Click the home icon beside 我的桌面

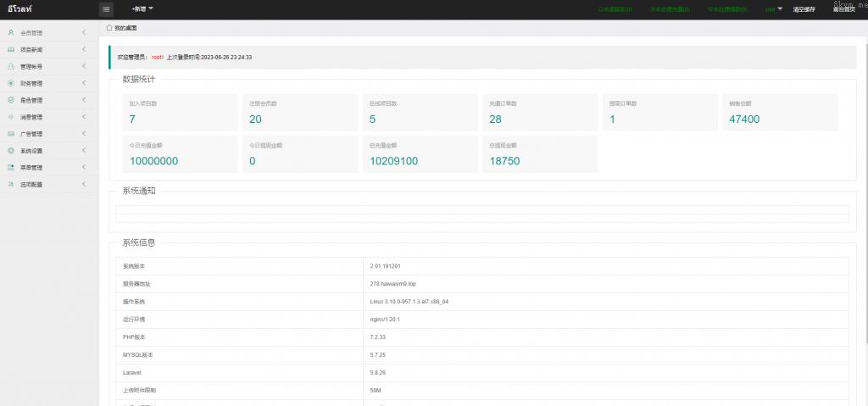109,28
